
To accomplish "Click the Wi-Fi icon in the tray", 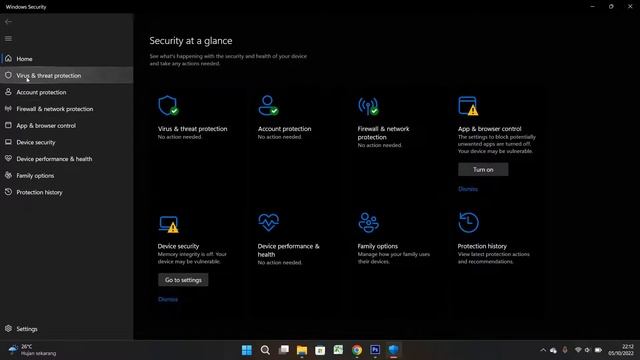I will coord(578,350).
